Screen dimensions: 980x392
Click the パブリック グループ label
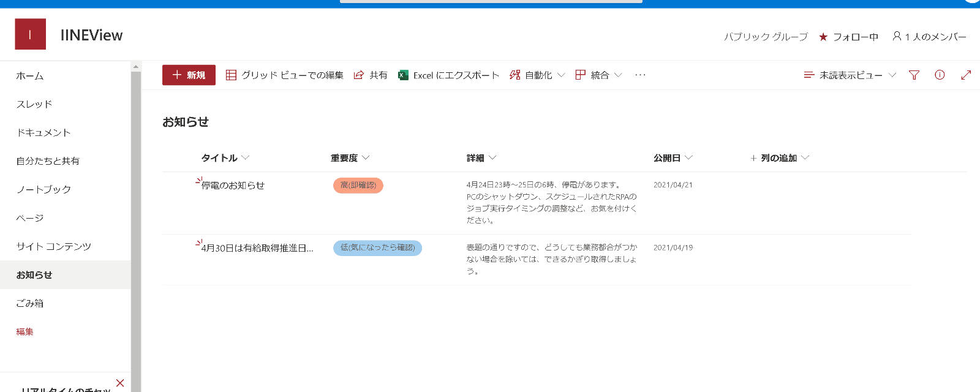(x=766, y=37)
